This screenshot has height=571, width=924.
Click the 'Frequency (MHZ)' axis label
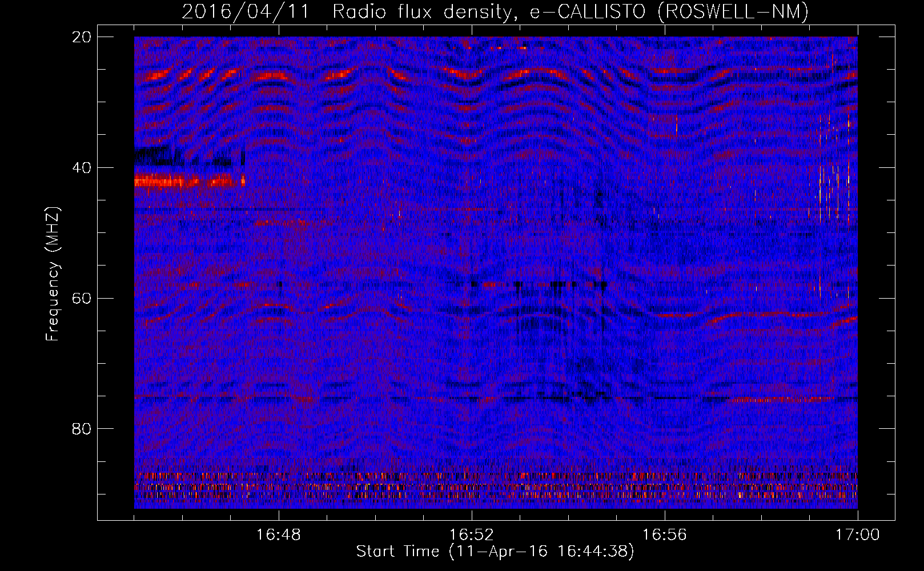pos(53,274)
